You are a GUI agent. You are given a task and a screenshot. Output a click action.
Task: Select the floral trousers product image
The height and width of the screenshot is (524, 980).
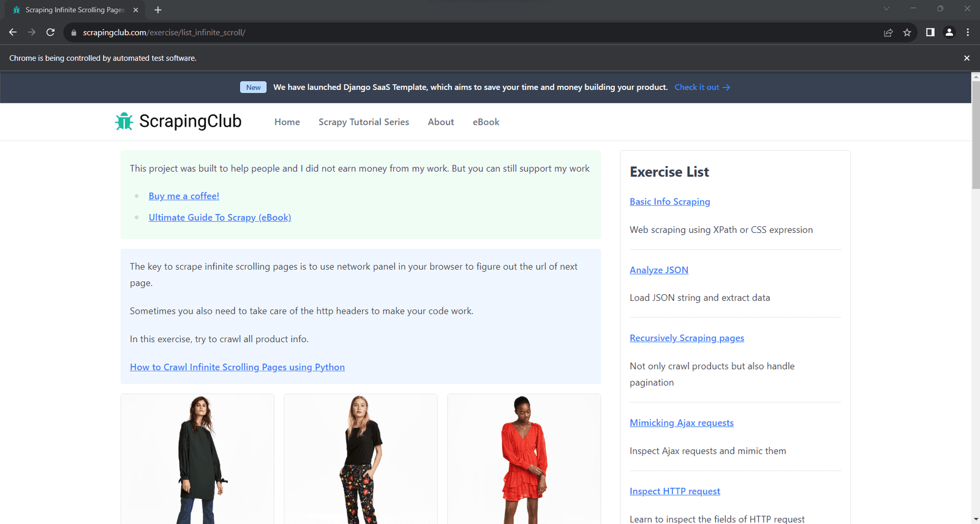tap(361, 459)
